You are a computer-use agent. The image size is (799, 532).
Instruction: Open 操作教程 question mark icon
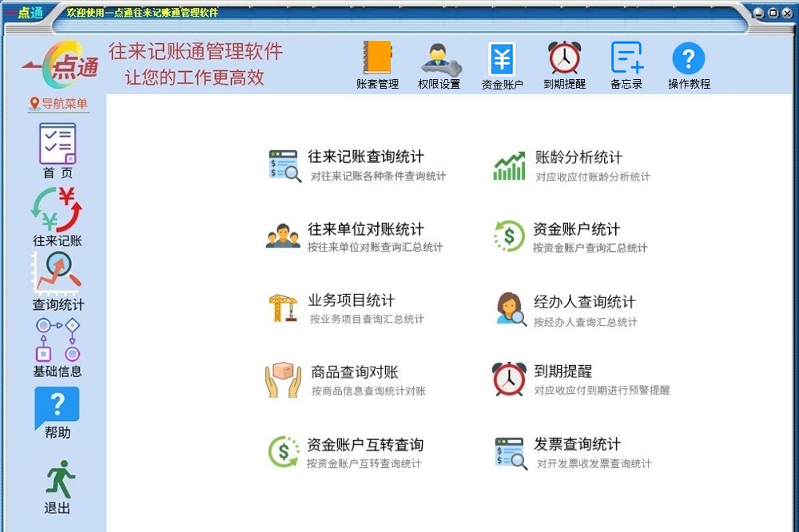tap(689, 58)
